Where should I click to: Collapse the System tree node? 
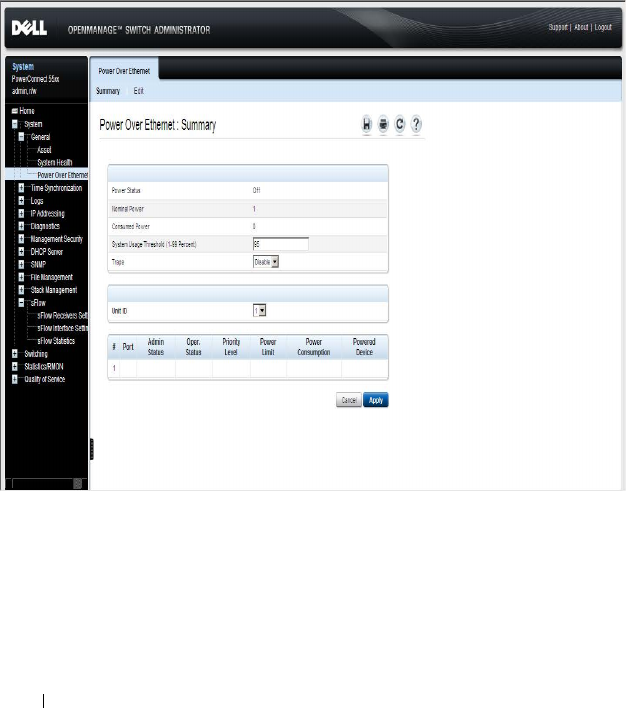pos(15,124)
